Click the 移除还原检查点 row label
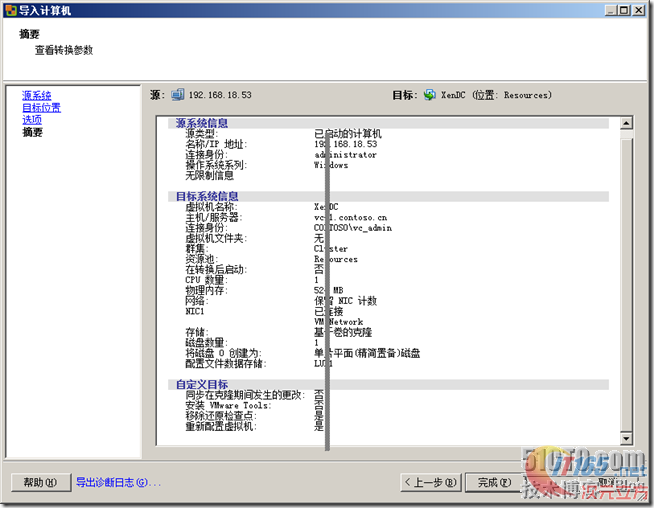654x508 pixels. coord(221,416)
